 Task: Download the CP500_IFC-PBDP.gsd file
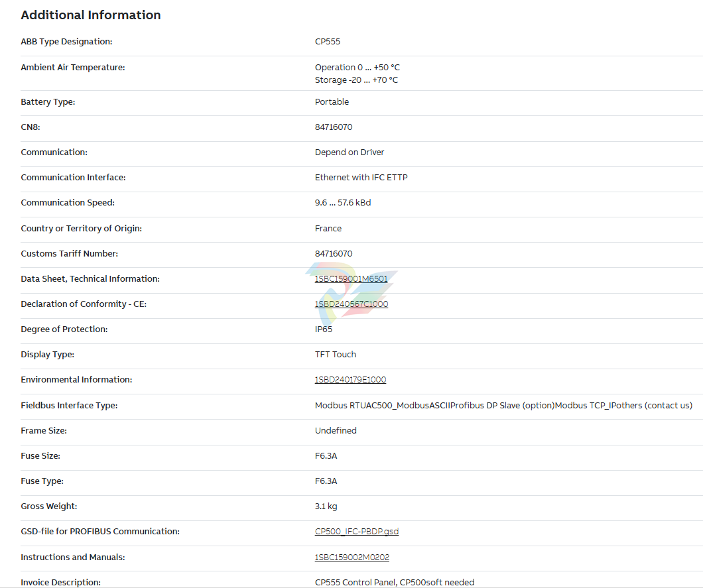pos(356,532)
